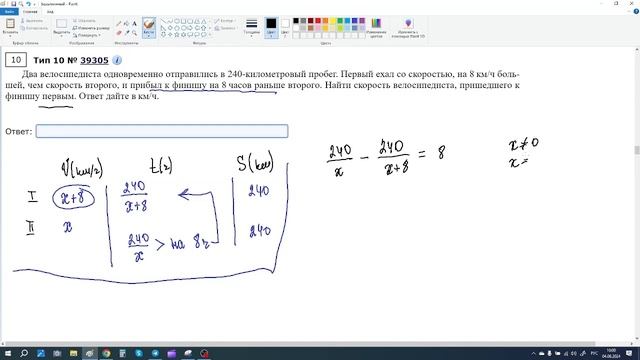Choose the red color swatch

tap(318, 21)
